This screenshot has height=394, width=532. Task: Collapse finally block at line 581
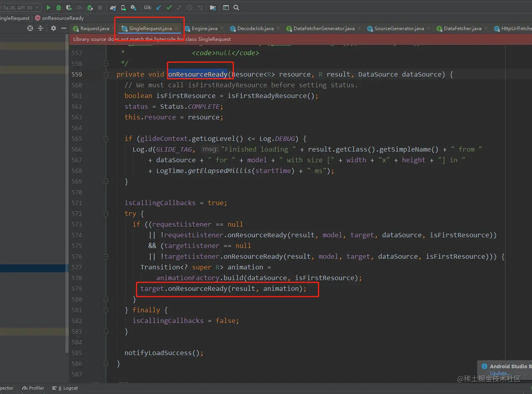pos(106,310)
